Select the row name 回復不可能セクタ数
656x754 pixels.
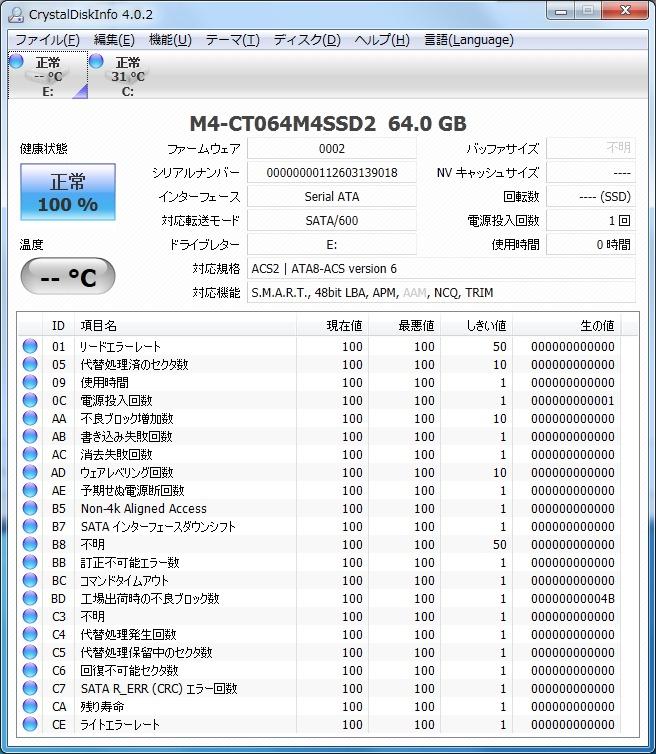pos(129,670)
